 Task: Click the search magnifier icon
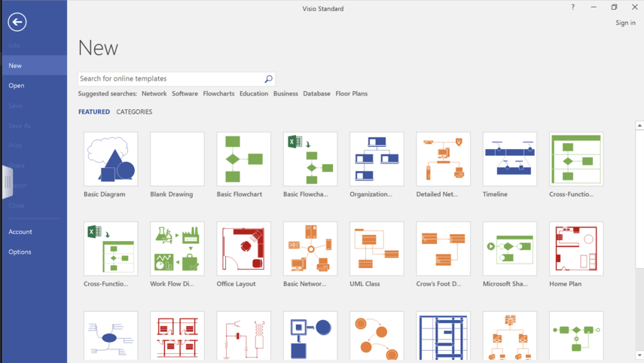[x=268, y=79]
